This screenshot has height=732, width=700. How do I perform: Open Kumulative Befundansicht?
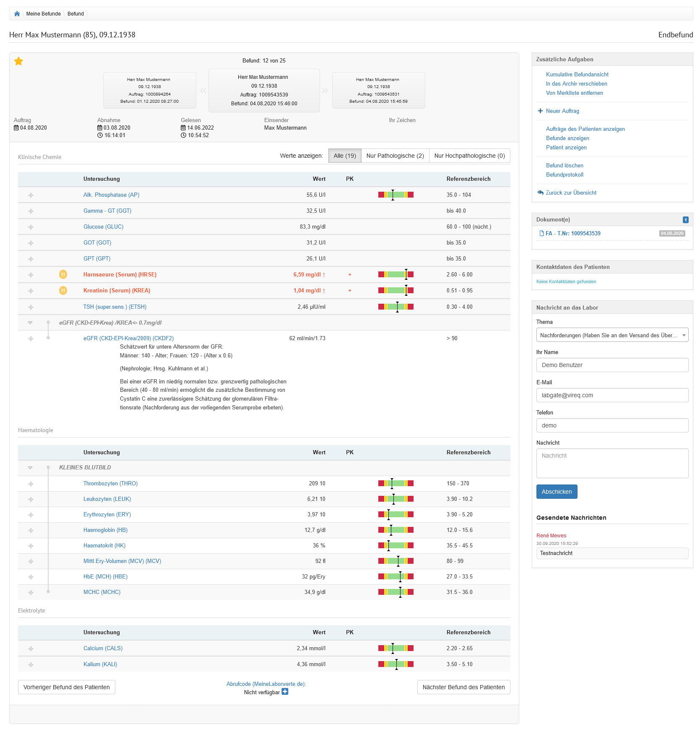[x=577, y=74]
